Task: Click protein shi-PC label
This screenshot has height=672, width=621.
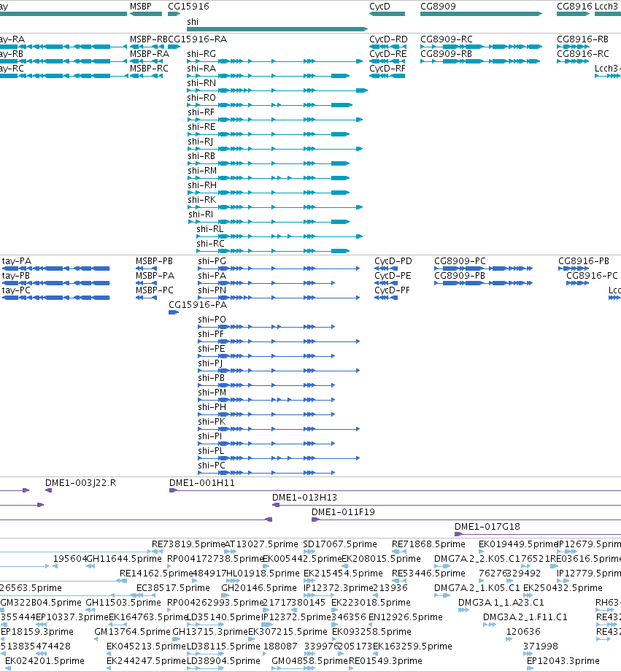Action: 212,466
